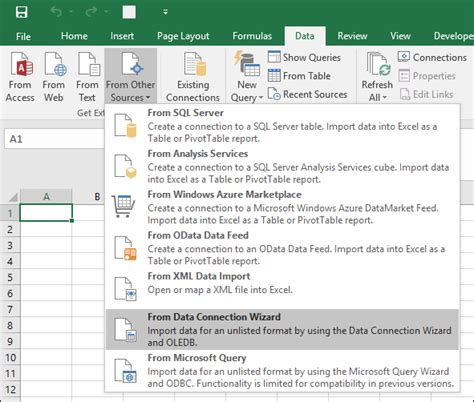
Task: Collapse the From Other Sources dropdown
Action: [x=130, y=77]
